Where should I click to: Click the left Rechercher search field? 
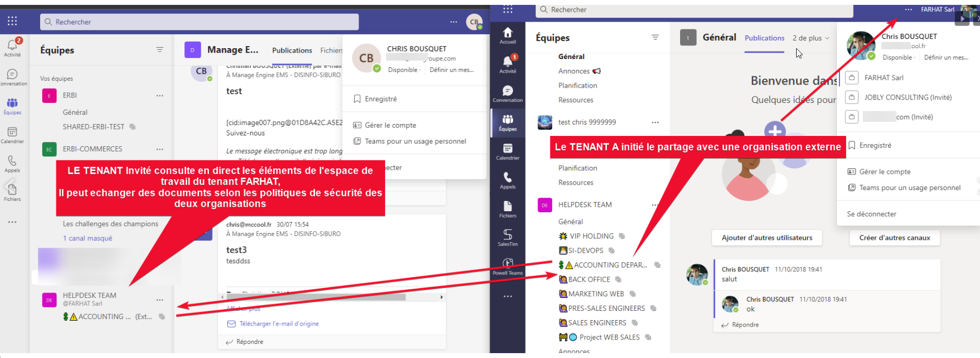pos(199,22)
